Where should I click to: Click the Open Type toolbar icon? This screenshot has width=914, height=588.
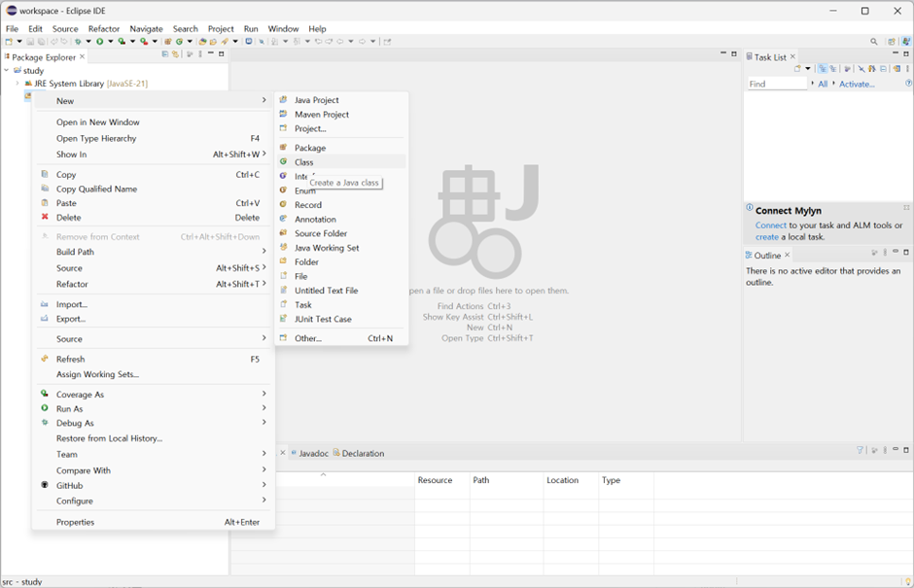point(202,42)
